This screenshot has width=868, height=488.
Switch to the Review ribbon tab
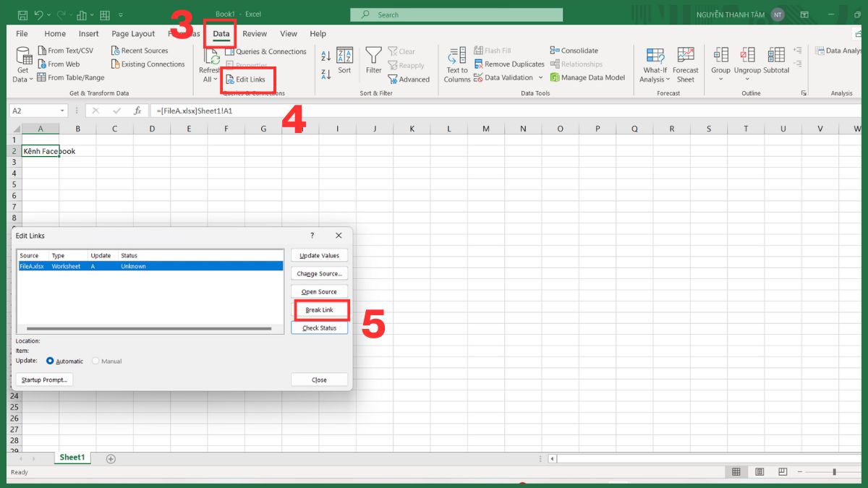253,33
